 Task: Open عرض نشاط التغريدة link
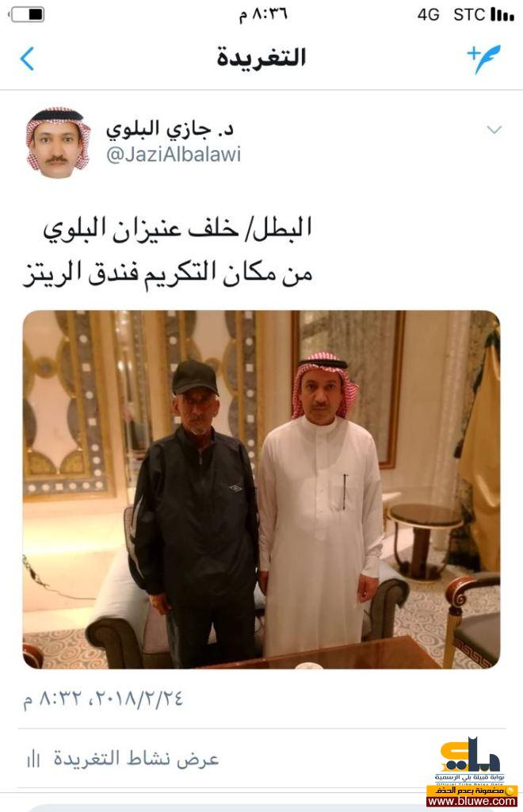click(x=136, y=759)
